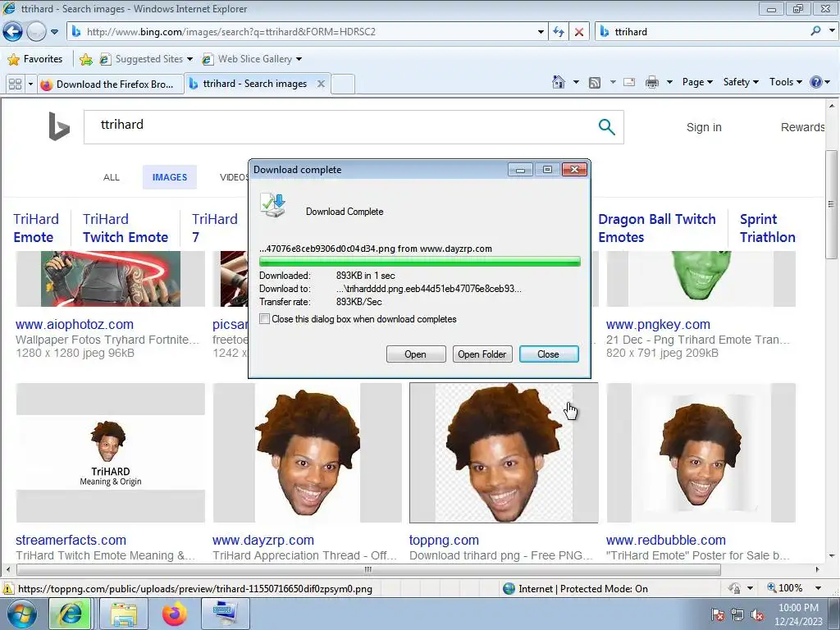Click the Refresh icon in address bar
Screen dimensions: 840x630
click(558, 32)
